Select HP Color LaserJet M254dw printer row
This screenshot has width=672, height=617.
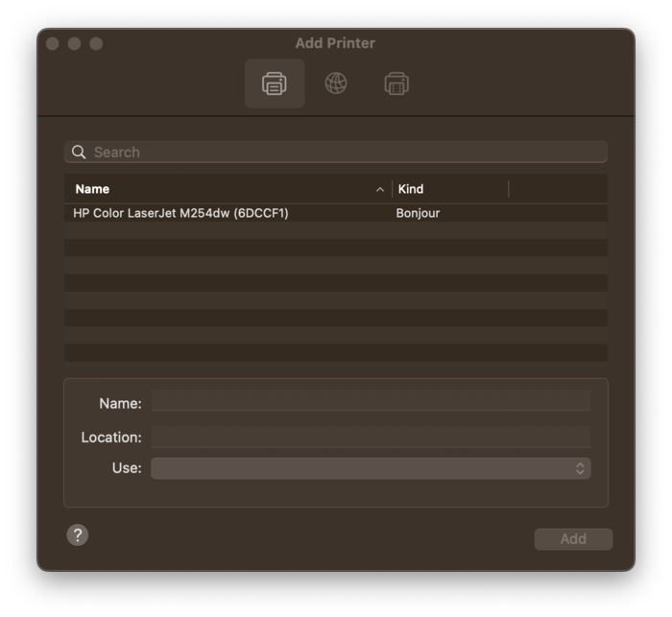[336, 213]
